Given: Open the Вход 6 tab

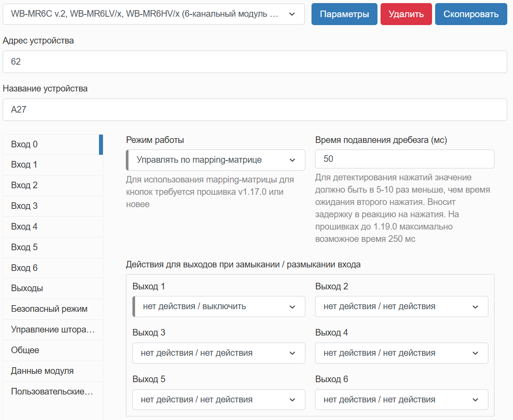Looking at the screenshot, I should [53, 268].
